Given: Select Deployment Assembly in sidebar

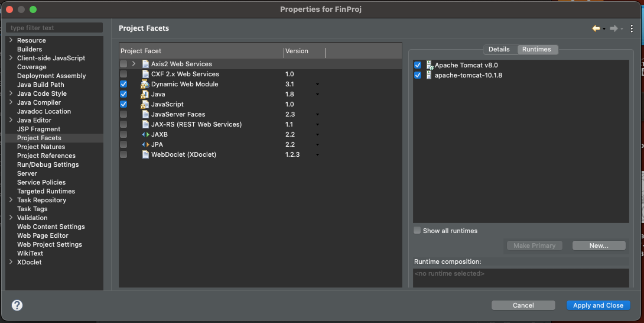Looking at the screenshot, I should [51, 76].
